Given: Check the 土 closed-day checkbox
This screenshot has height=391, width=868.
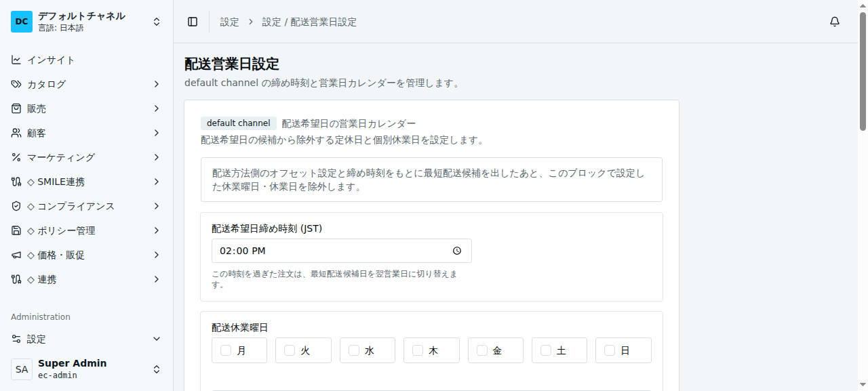Looking at the screenshot, I should click(x=546, y=350).
